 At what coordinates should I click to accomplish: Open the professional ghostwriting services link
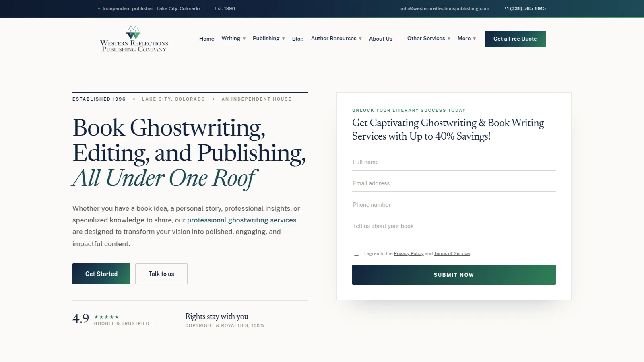[x=242, y=220]
